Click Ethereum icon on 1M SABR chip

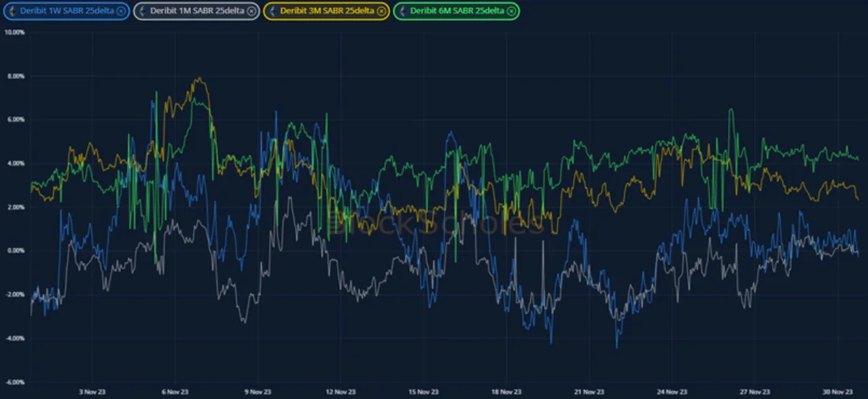143,11
